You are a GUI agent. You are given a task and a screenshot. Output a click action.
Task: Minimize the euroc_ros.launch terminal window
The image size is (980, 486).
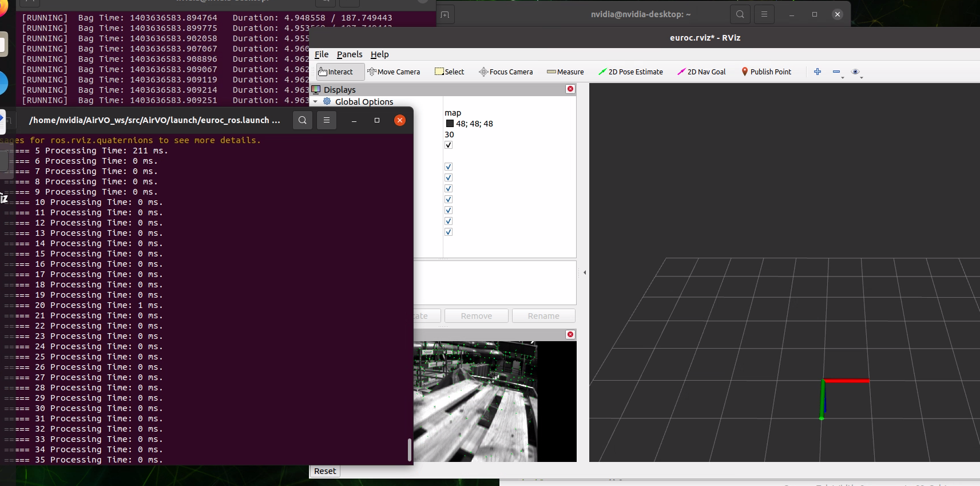click(354, 120)
